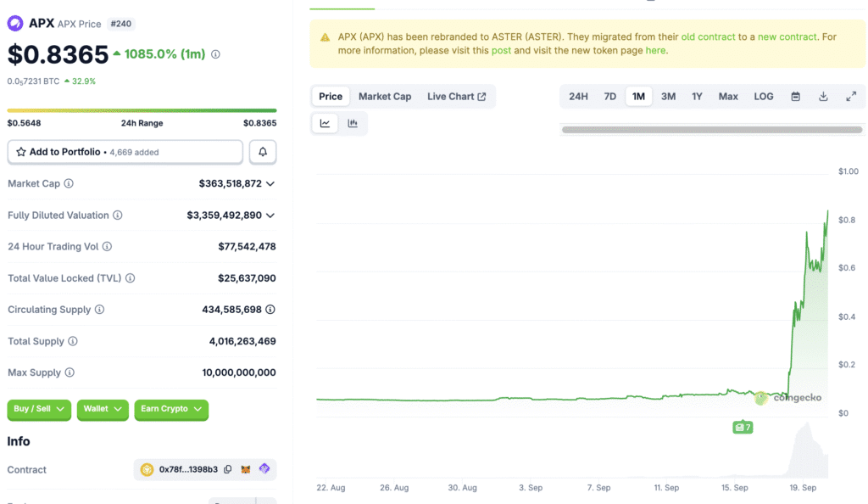Expand the Fully Diluted Valuation chevron

270,215
